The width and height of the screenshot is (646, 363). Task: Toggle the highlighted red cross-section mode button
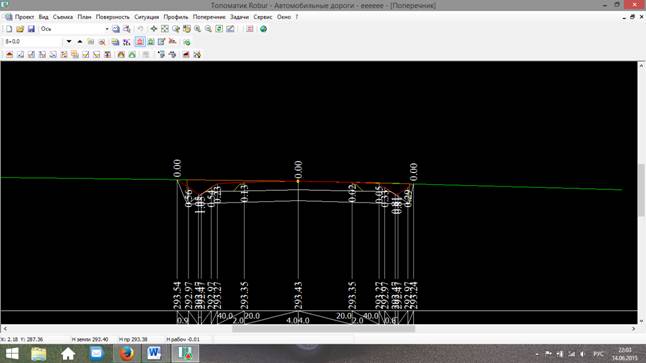coord(140,42)
